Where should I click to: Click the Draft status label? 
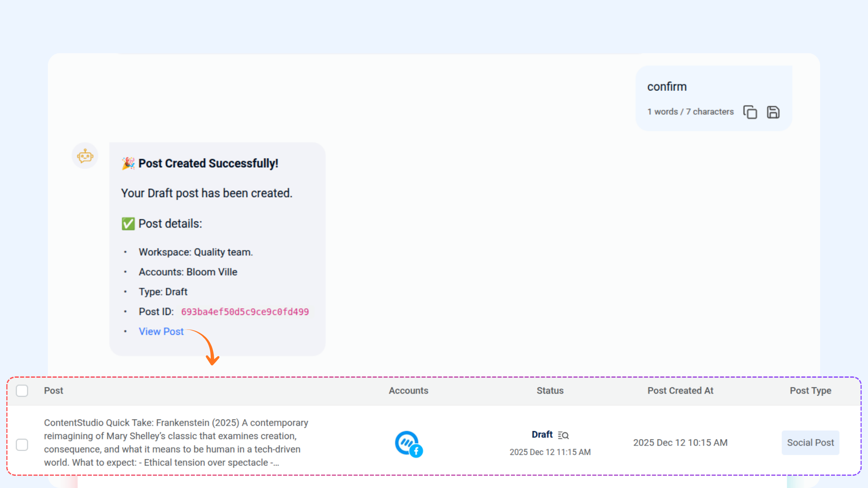pyautogui.click(x=542, y=435)
